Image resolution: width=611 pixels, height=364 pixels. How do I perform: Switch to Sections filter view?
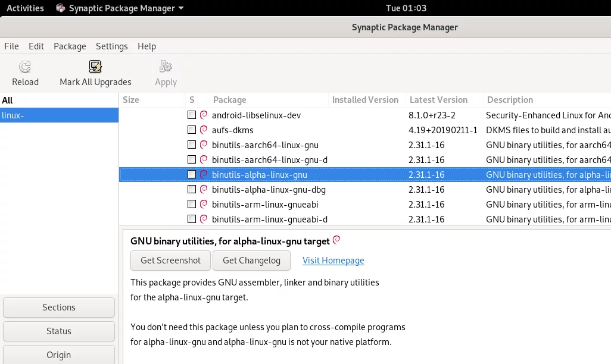point(59,307)
